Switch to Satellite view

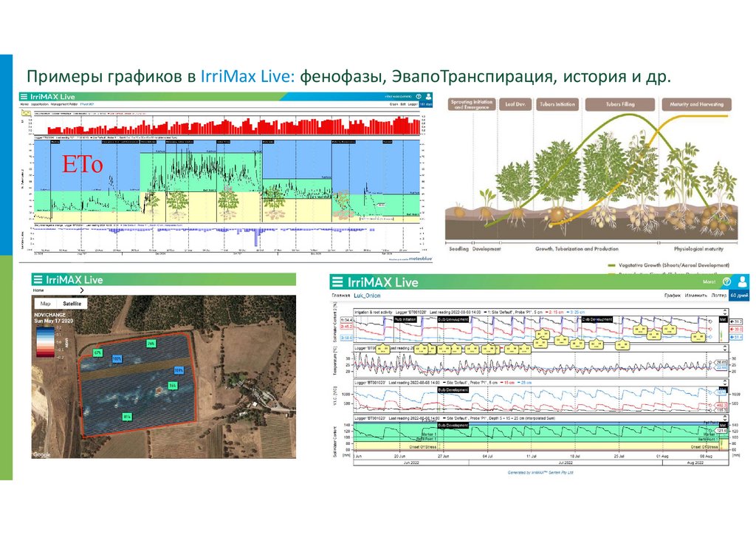(72, 304)
